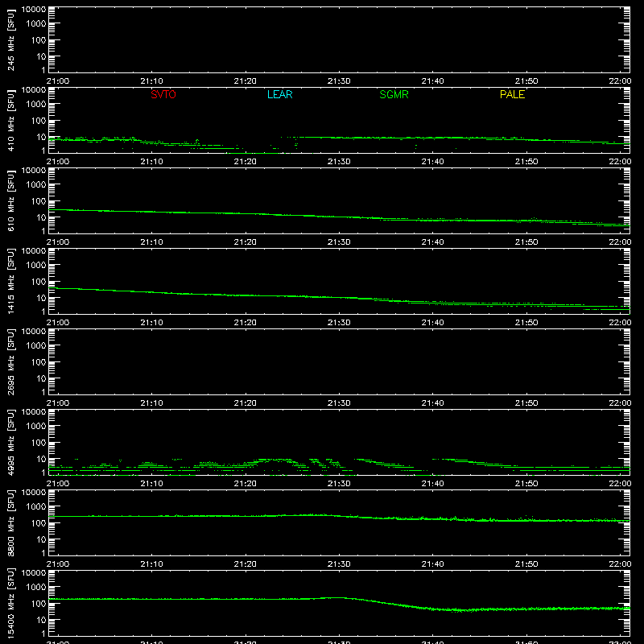This screenshot has width=644, height=644.
Task: Click 22:00 time label under 245 MHz panel
Action: pos(620,81)
